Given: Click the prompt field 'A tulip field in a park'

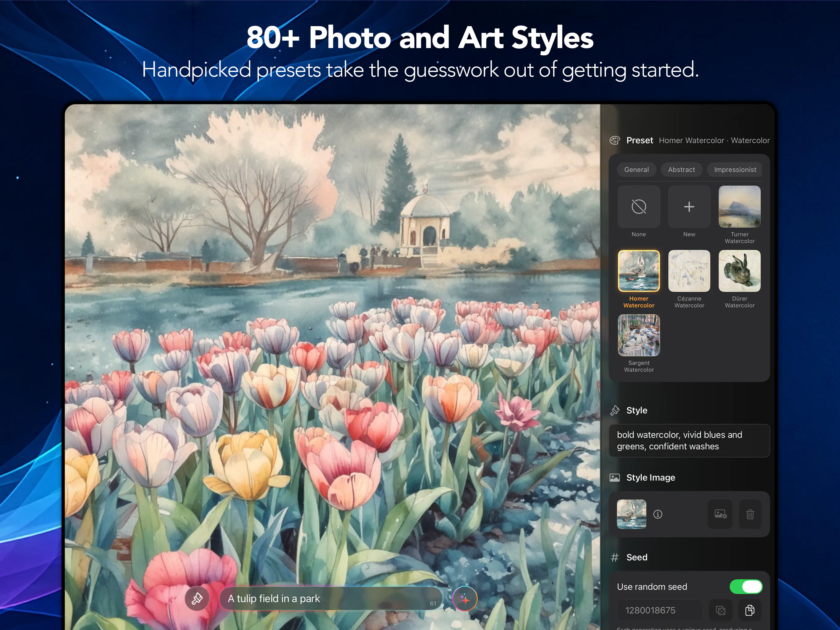Looking at the screenshot, I should pos(331,598).
